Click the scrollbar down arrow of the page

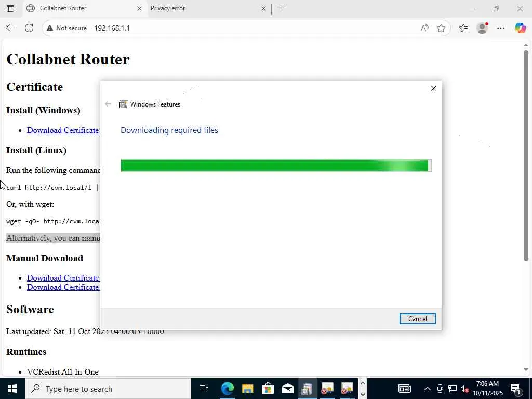click(x=526, y=370)
